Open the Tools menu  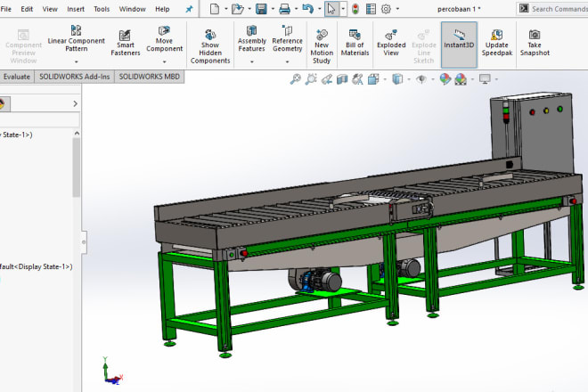click(x=102, y=9)
